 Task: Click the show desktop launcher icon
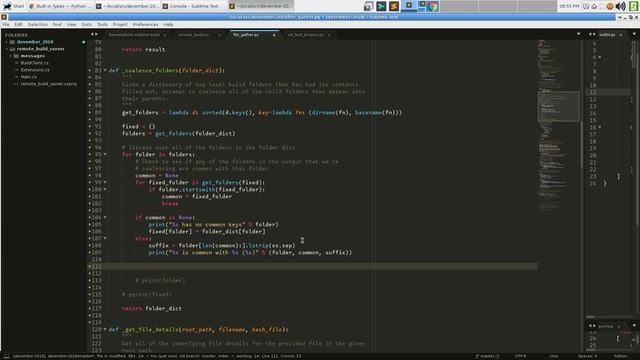pyautogui.click(x=368, y=6)
